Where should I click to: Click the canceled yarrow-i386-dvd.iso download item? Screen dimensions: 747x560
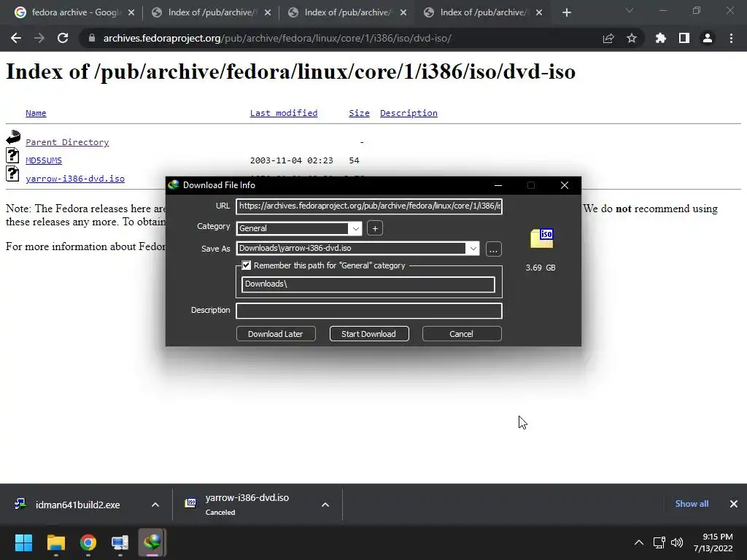tap(247, 505)
